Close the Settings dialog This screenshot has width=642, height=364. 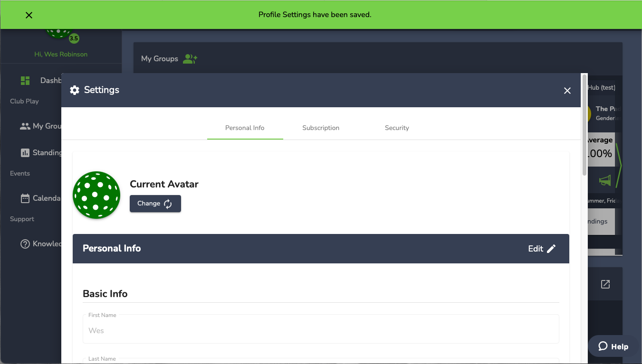(567, 91)
